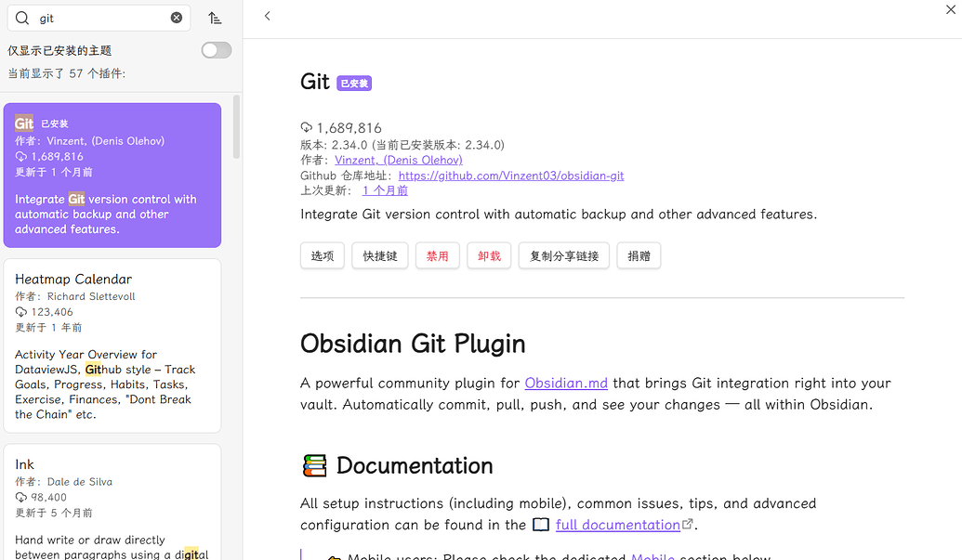The height and width of the screenshot is (560, 962).
Task: Click the notebook icon before the full documentation link
Action: (541, 524)
